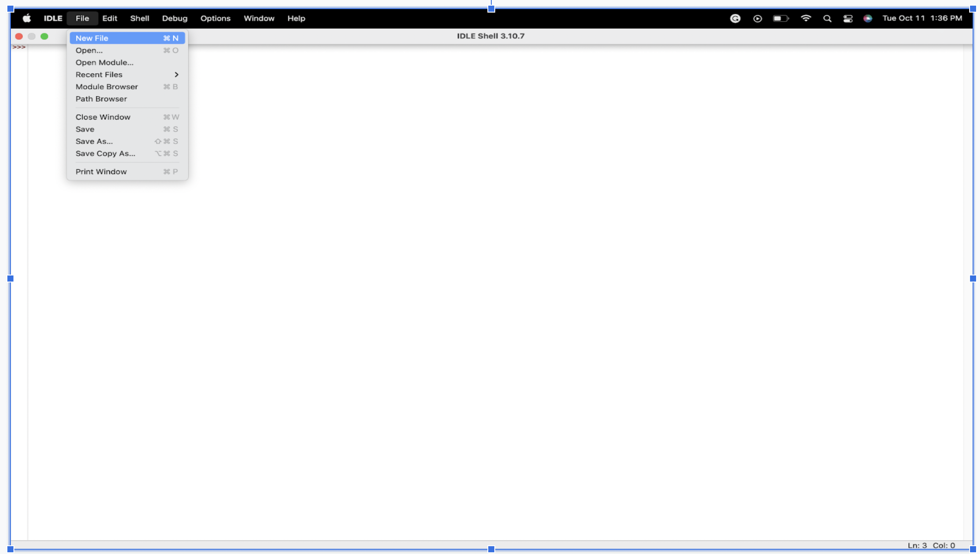This screenshot has width=980, height=554.
Task: Click the Shell menu item
Action: [x=140, y=18]
